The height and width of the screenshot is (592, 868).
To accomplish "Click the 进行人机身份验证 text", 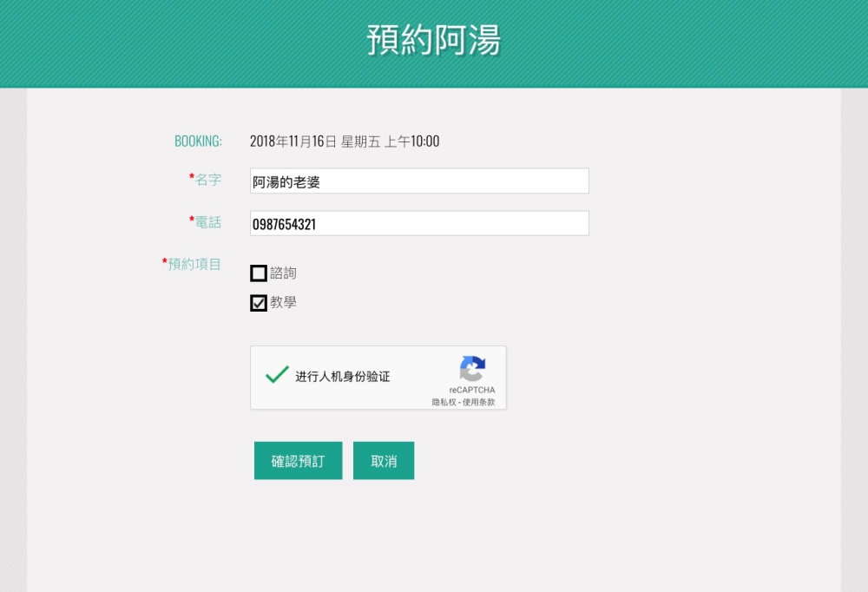I will 343,377.
